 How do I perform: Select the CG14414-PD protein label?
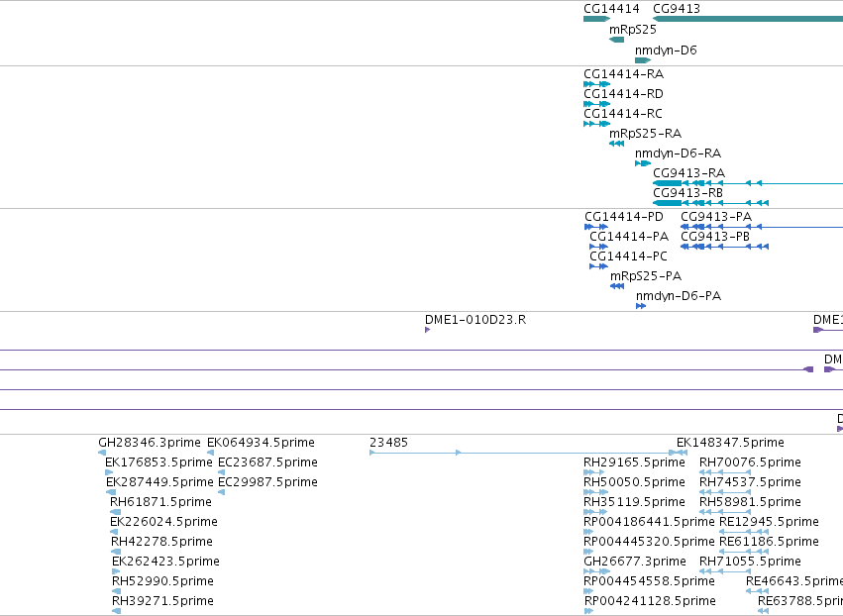[624, 217]
